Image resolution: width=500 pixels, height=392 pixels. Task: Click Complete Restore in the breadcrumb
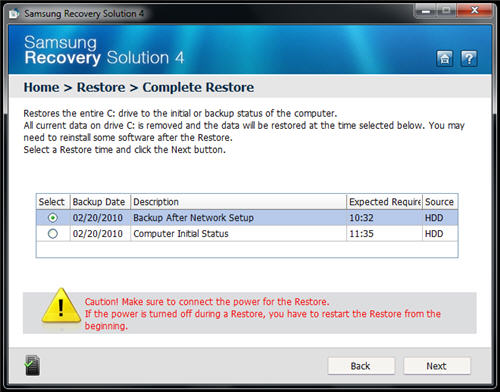tap(198, 87)
